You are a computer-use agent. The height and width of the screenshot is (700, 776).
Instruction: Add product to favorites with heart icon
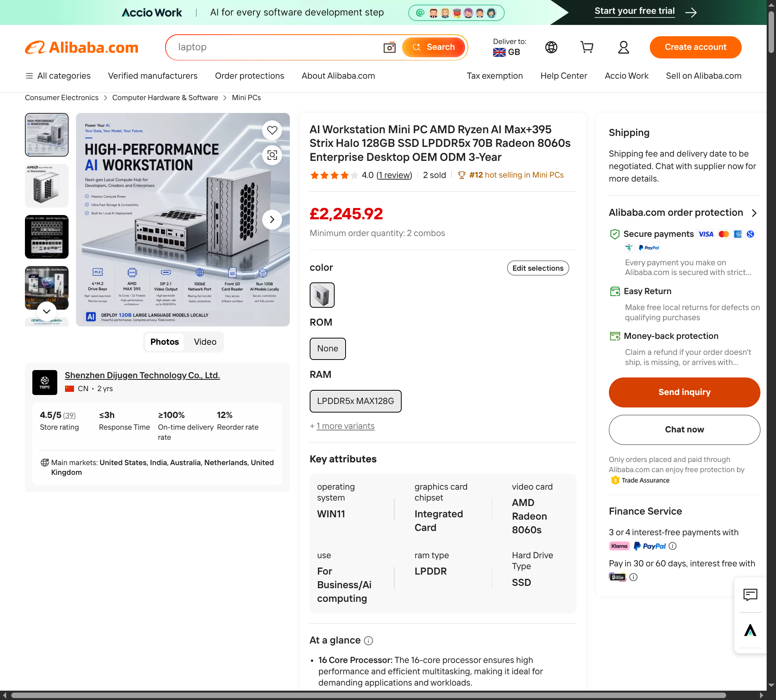pos(272,130)
